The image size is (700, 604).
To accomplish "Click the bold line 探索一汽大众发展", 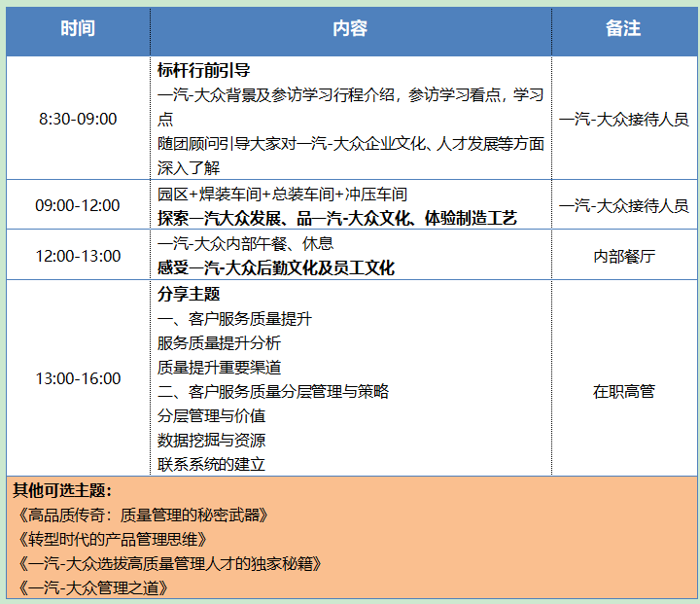I will click(x=337, y=218).
